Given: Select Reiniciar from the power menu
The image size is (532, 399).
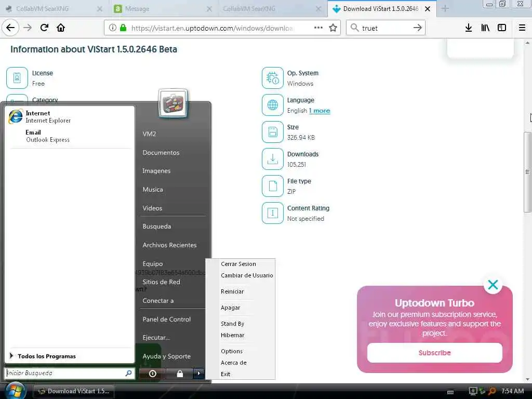Looking at the screenshot, I should click(x=232, y=292).
